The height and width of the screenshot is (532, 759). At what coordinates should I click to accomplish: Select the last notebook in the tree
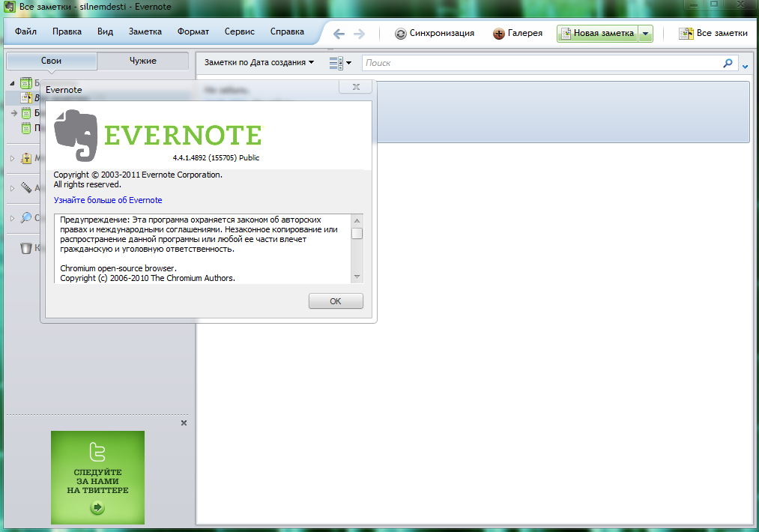point(26,128)
